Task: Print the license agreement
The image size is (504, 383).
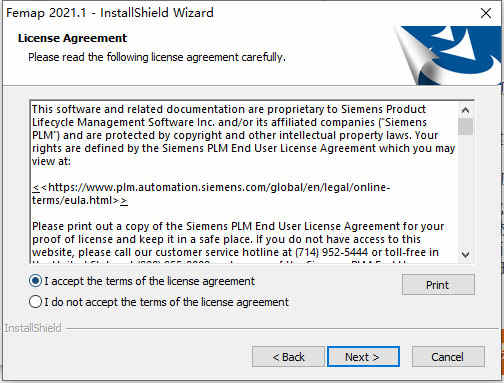Action: [438, 285]
